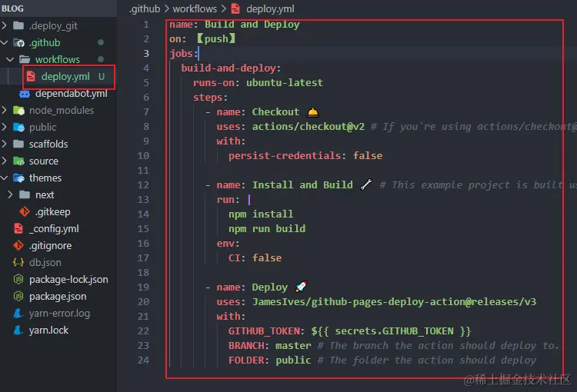Click line number 1 in the gutter

pyautogui.click(x=146, y=25)
